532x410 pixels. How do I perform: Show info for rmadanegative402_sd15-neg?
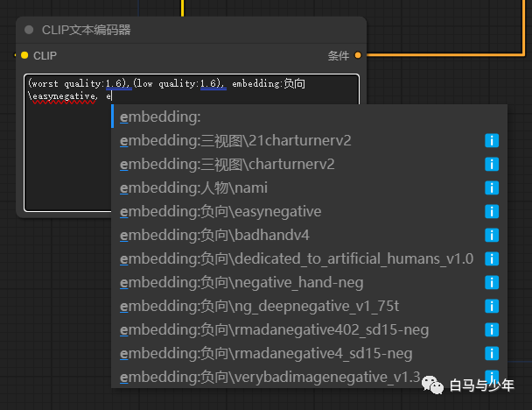tap(492, 329)
